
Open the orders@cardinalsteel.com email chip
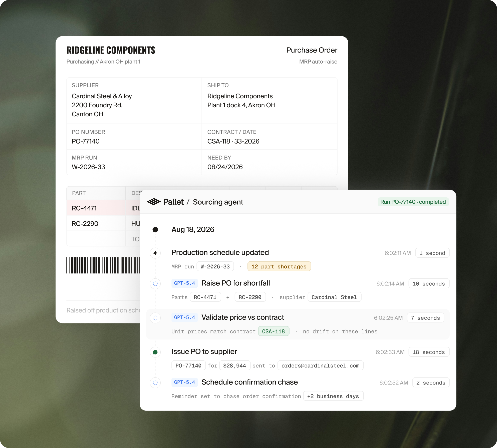tap(321, 366)
